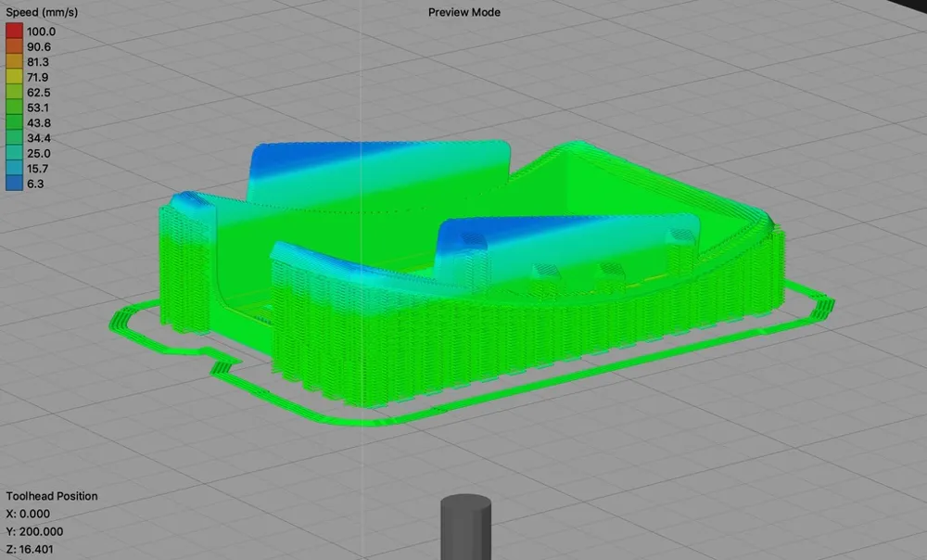The height and width of the screenshot is (560, 927).
Task: Click the yellow 71.9 legend swatch
Action: coord(14,77)
